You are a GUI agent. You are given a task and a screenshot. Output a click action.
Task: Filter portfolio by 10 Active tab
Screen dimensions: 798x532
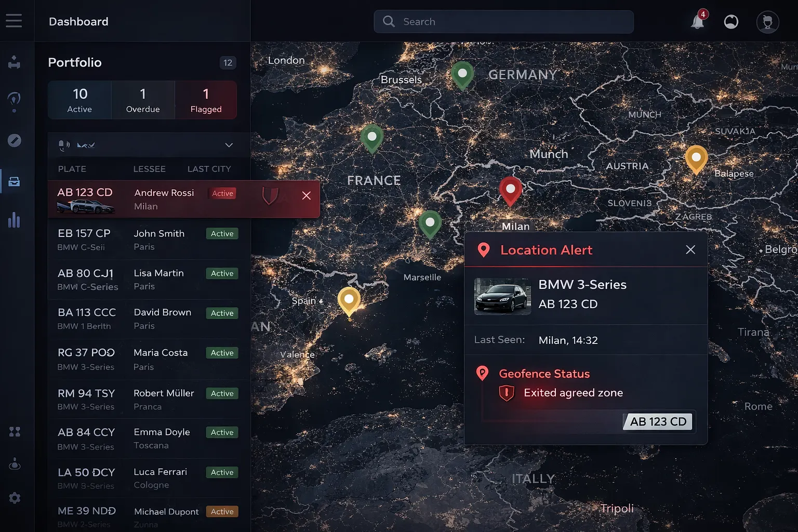click(x=79, y=100)
